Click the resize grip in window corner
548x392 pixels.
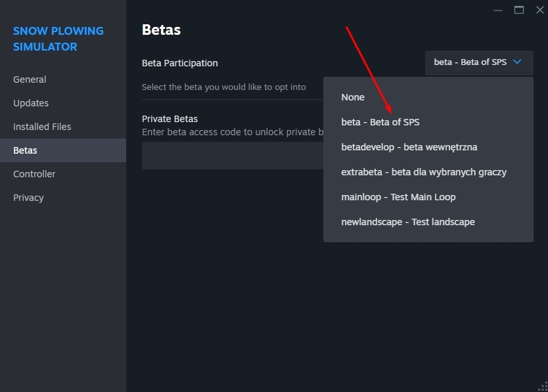point(543,387)
